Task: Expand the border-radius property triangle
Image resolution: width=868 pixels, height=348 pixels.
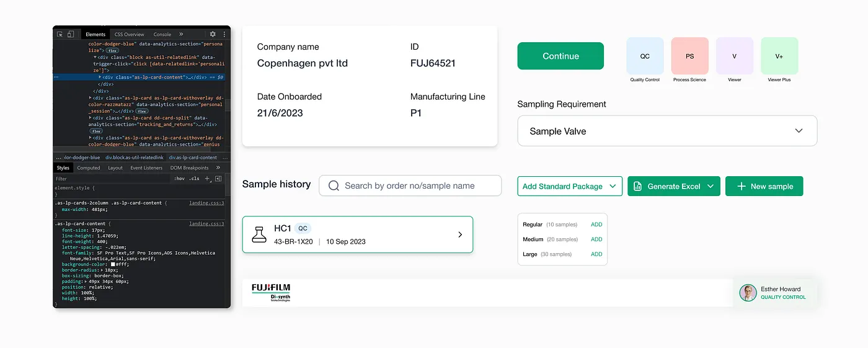Action: pos(102,270)
